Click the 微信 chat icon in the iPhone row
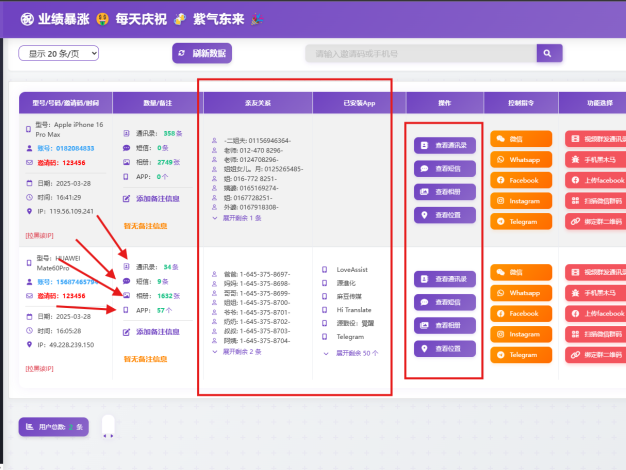Image resolution: width=626 pixels, height=470 pixels. click(x=500, y=139)
